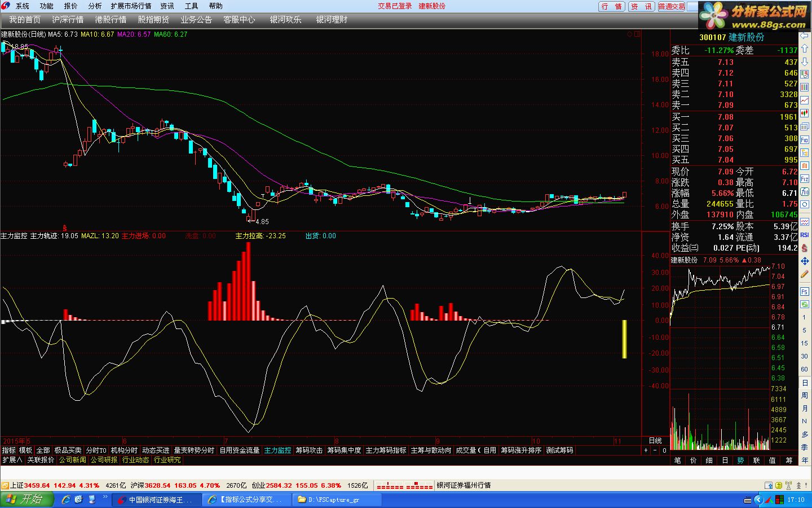
Task: Click the F10 company info icon
Action: coord(805,140)
